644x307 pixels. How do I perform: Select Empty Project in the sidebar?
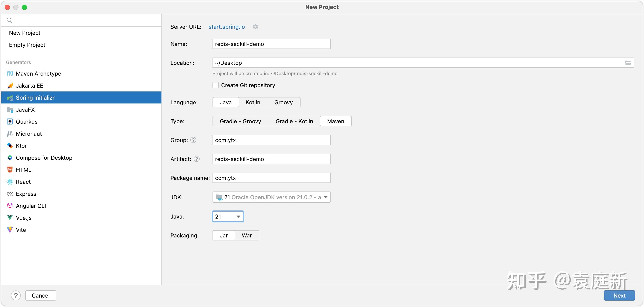[x=27, y=45]
